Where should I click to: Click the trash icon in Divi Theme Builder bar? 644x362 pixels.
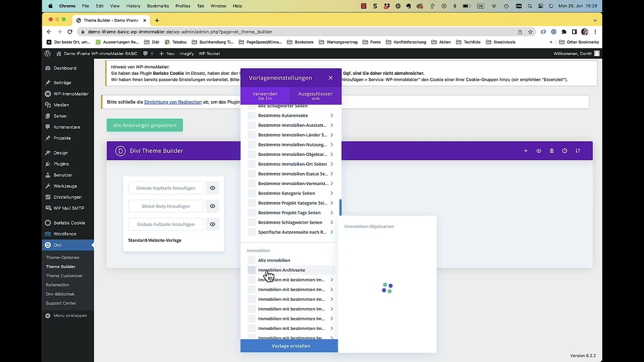tap(552, 151)
